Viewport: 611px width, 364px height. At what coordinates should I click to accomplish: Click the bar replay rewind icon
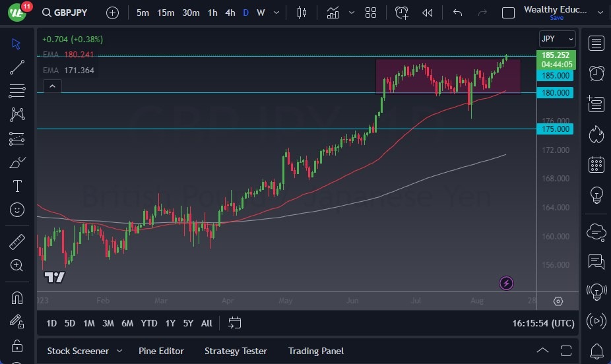point(428,13)
